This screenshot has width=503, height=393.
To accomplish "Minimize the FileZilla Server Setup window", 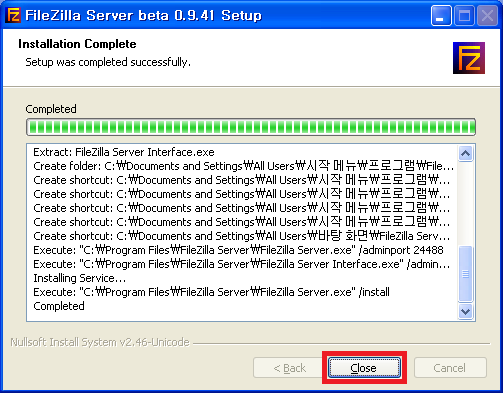I will pos(441,15).
